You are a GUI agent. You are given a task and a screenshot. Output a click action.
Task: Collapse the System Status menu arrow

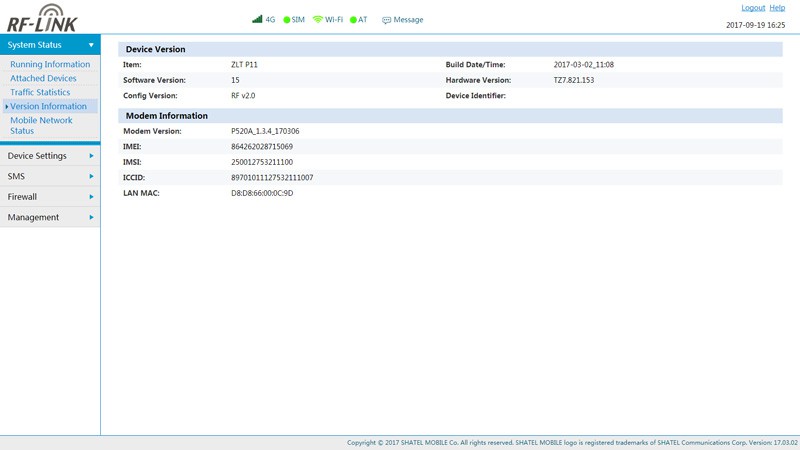click(91, 45)
